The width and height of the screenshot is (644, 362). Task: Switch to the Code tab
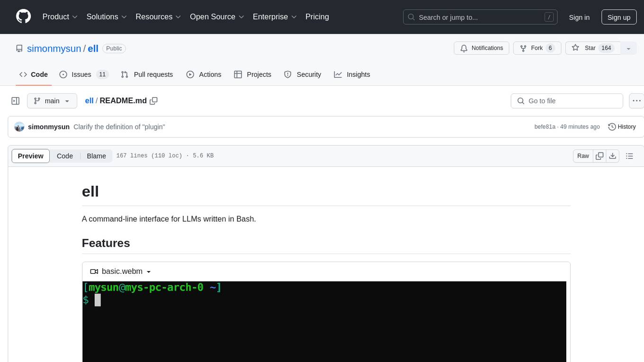(x=34, y=74)
